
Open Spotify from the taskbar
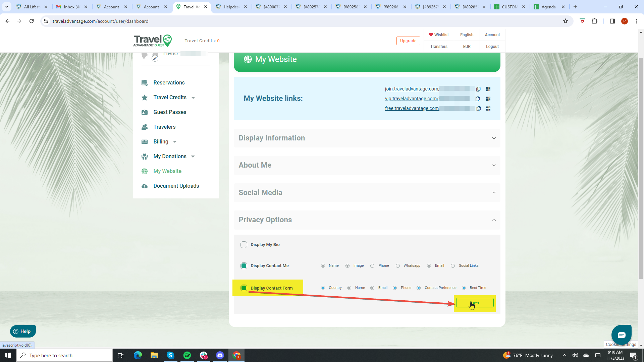pos(187,355)
